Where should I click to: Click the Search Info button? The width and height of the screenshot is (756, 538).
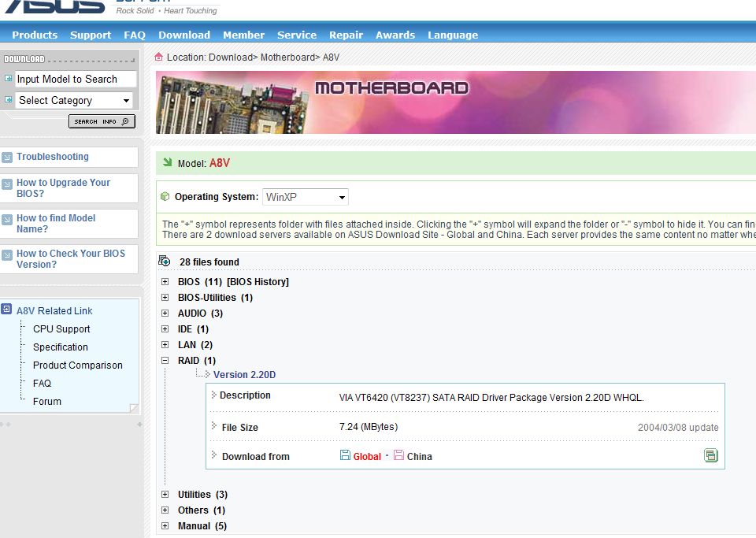tap(102, 121)
